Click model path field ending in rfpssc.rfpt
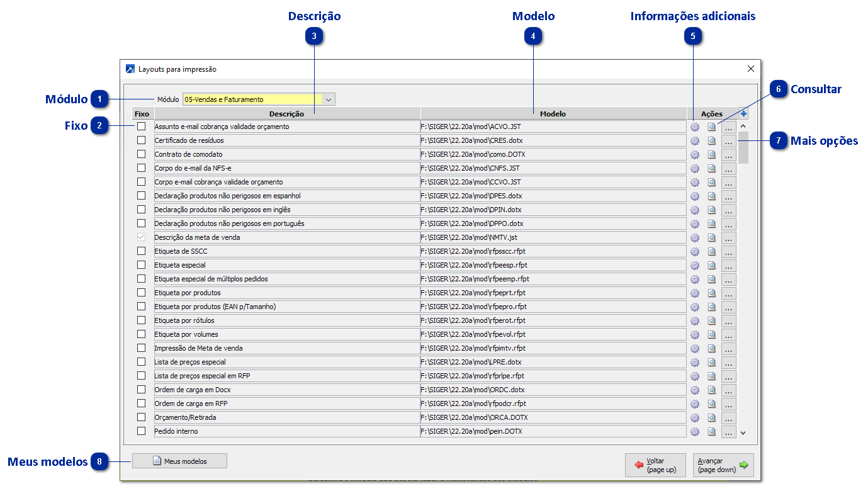 553,252
